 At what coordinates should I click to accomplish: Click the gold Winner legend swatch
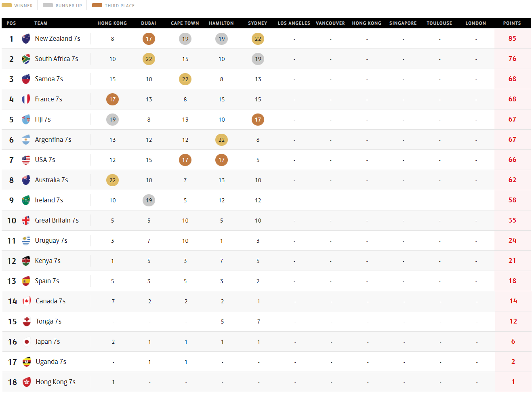(x=7, y=6)
